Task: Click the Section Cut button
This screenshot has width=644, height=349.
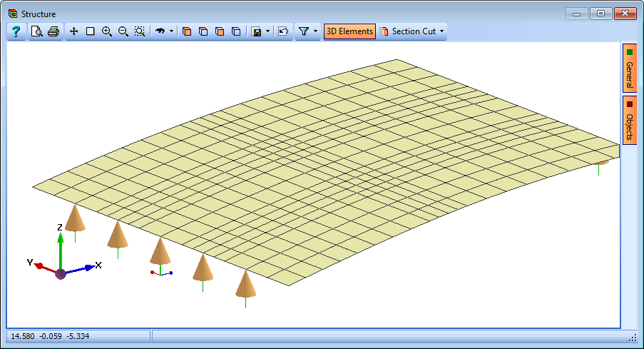Action: (408, 31)
